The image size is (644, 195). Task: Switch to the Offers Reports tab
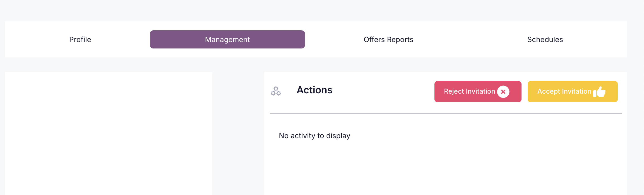coord(388,40)
